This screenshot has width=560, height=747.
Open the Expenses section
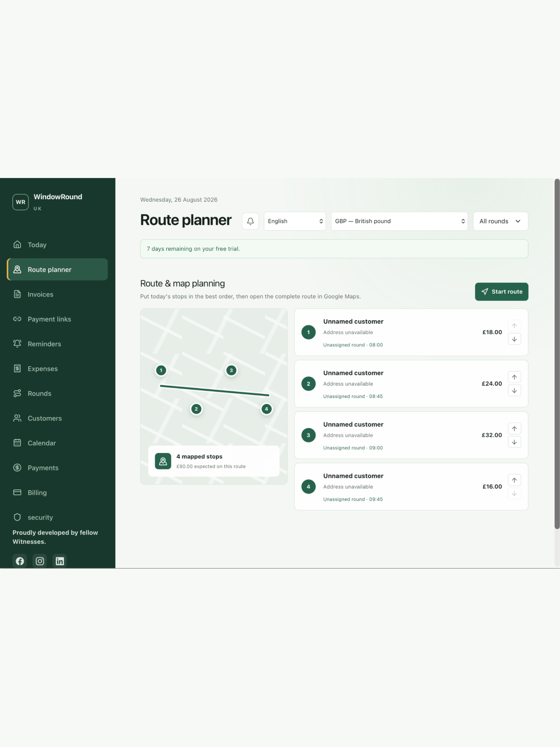57,369
